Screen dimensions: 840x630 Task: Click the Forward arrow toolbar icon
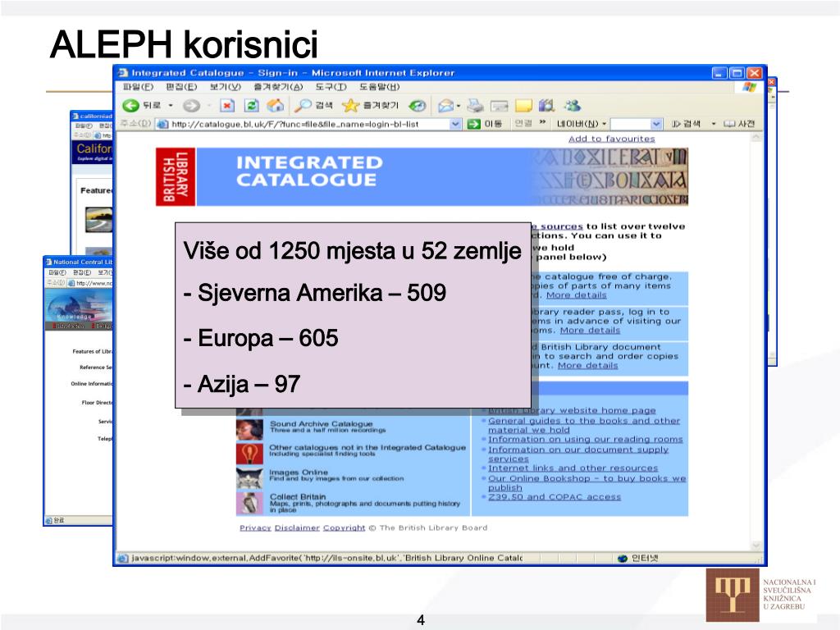coord(191,106)
